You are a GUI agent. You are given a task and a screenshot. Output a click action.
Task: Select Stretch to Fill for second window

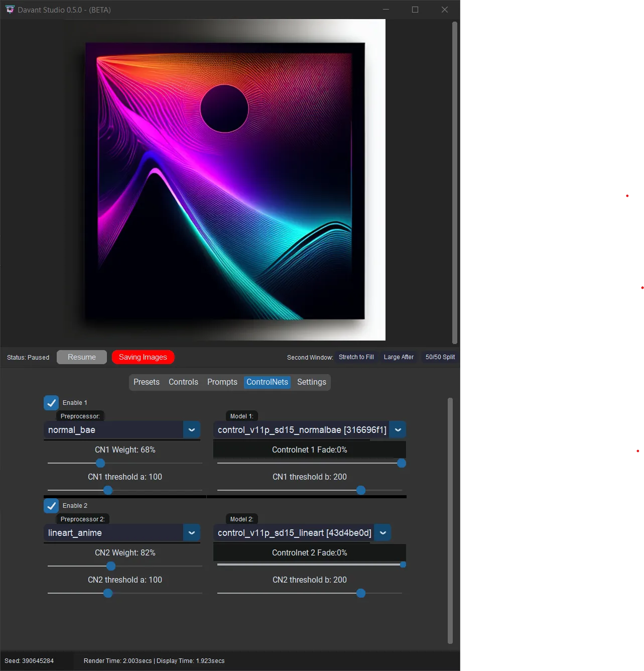[x=356, y=357]
